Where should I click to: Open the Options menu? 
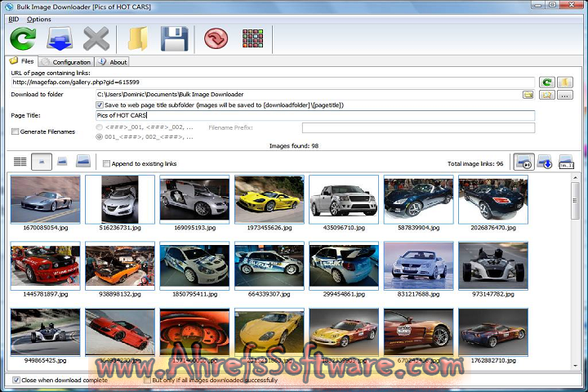pos(38,19)
